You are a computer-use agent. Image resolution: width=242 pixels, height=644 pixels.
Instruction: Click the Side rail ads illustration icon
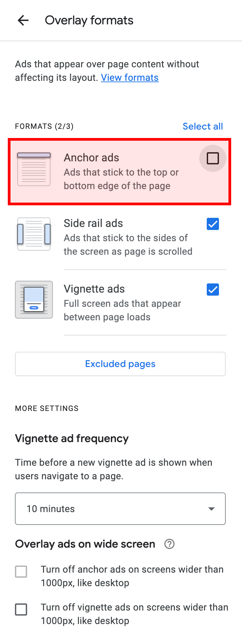point(34,234)
